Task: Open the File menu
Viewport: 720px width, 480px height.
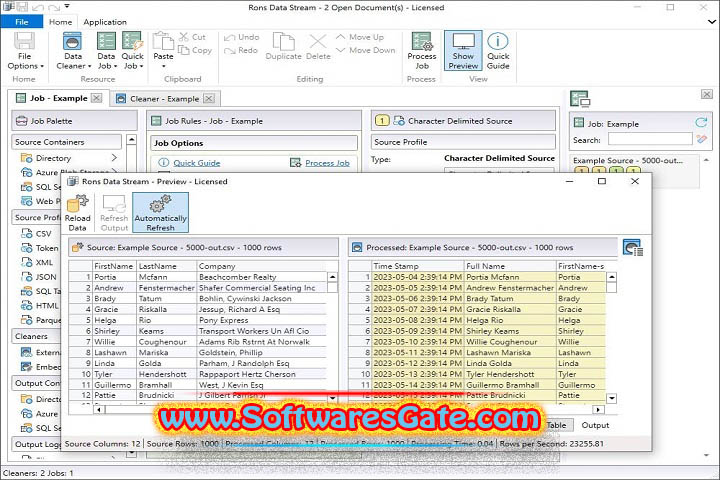Action: [22, 22]
